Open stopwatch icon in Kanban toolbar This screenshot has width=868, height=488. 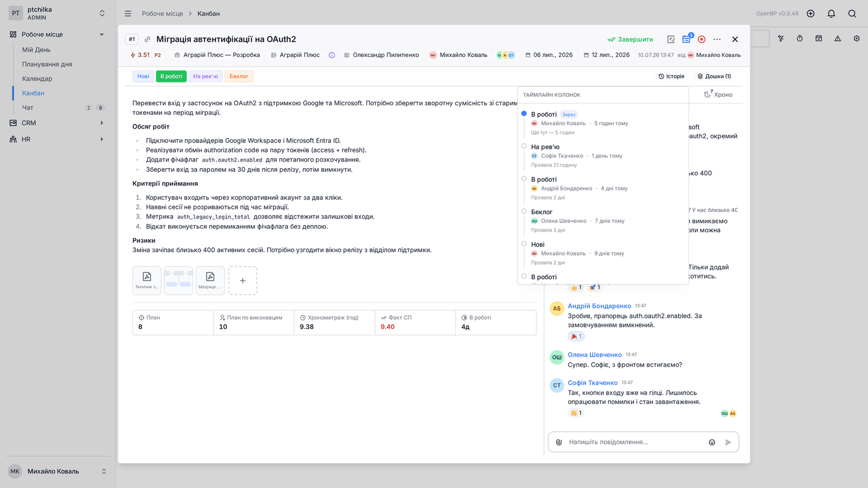(800, 38)
